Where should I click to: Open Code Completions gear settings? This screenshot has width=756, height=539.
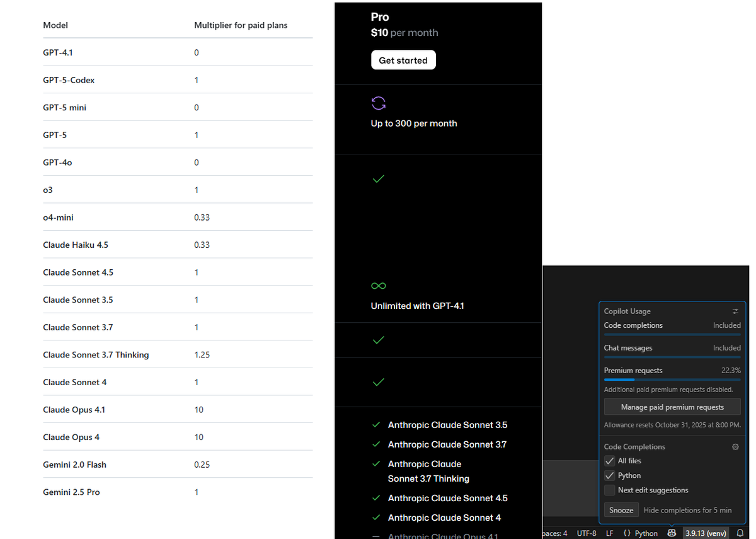[735, 447]
